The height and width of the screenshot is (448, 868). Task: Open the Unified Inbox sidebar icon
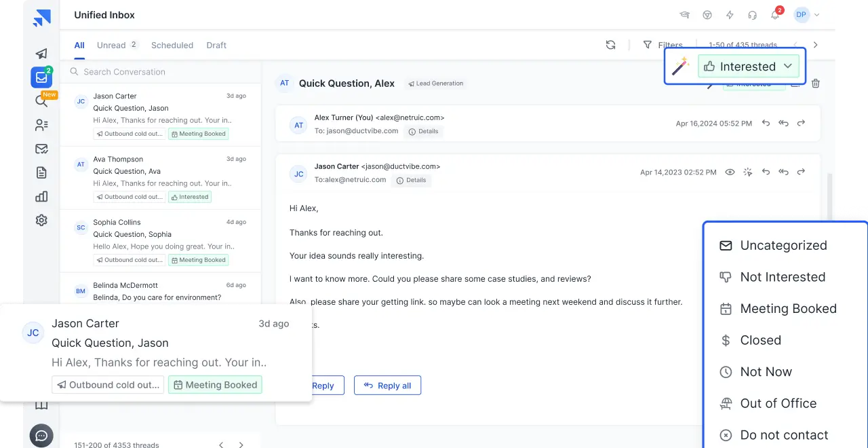[41, 77]
